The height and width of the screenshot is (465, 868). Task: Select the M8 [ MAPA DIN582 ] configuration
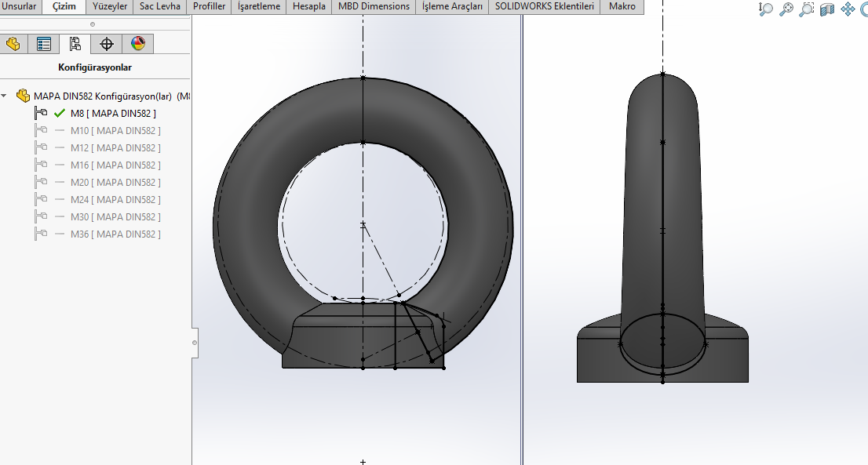(x=113, y=114)
